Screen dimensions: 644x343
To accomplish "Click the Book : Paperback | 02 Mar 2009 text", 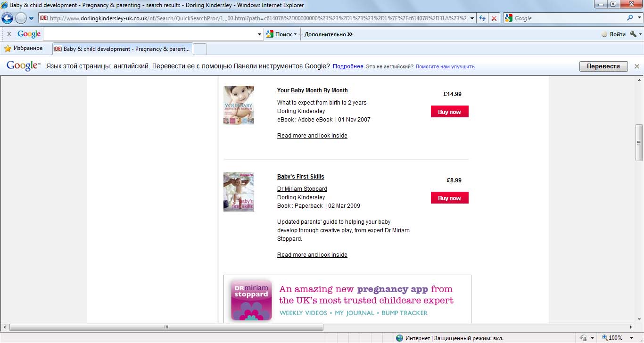I will coord(319,206).
